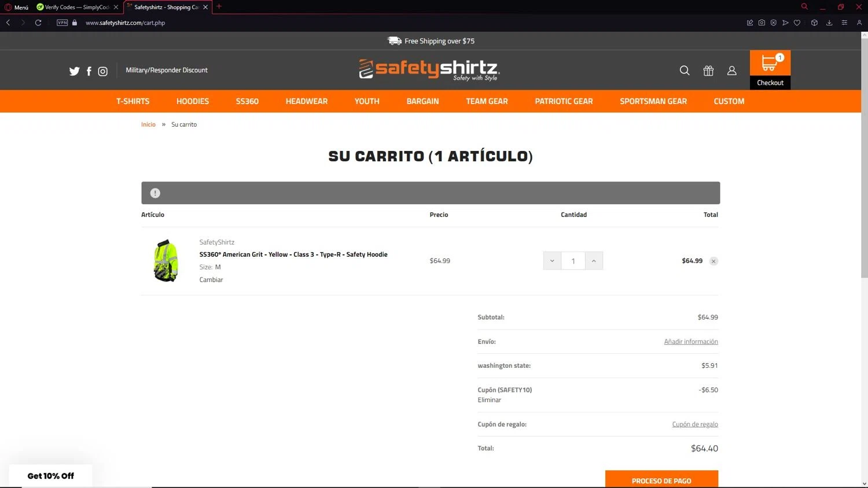868x488 pixels.
Task: Open the SafetyShirtz Facebook page
Action: tap(89, 71)
